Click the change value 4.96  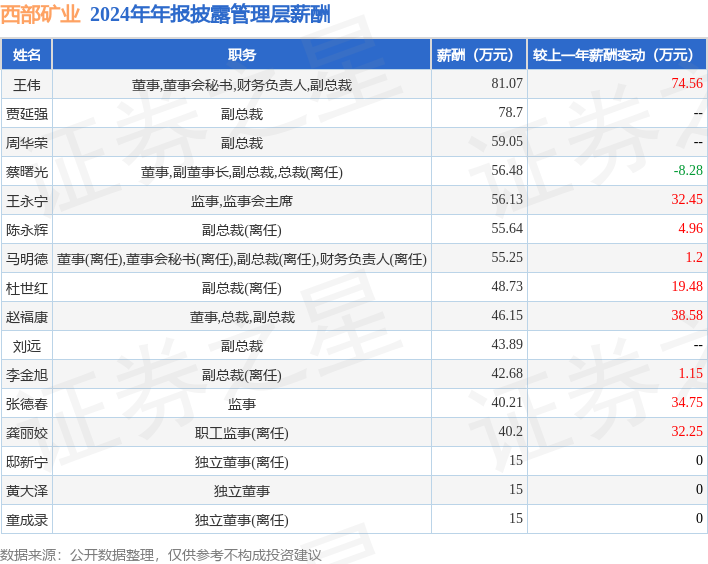click(x=690, y=228)
